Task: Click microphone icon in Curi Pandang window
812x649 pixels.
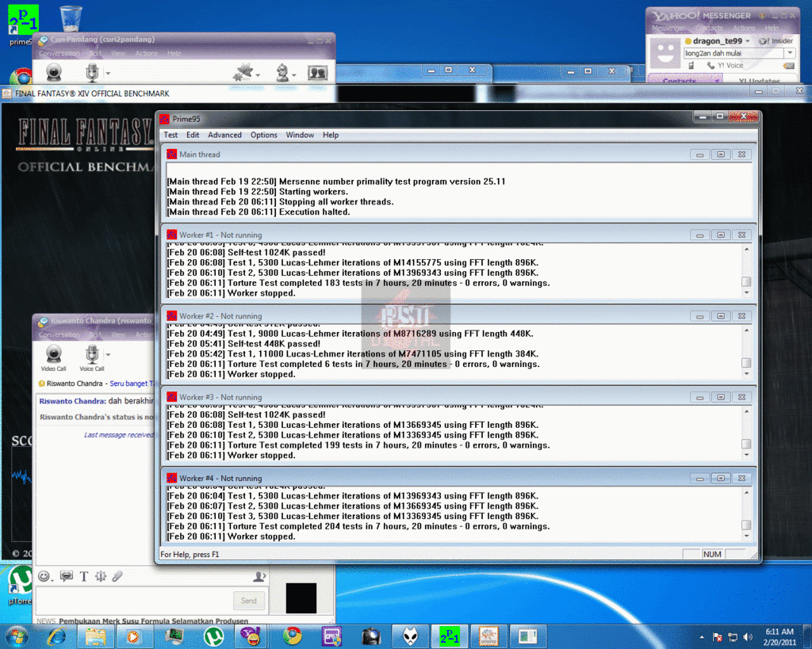Action: (x=92, y=72)
